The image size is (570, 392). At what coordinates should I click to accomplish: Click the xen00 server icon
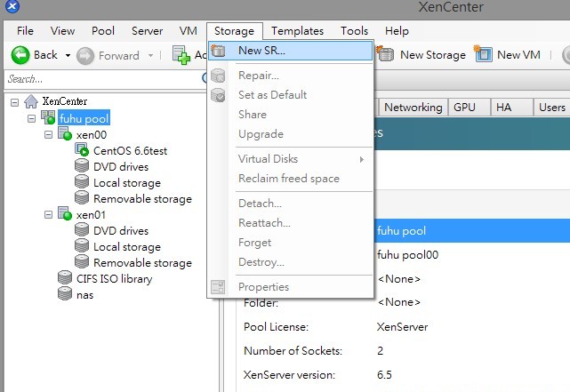(x=65, y=134)
